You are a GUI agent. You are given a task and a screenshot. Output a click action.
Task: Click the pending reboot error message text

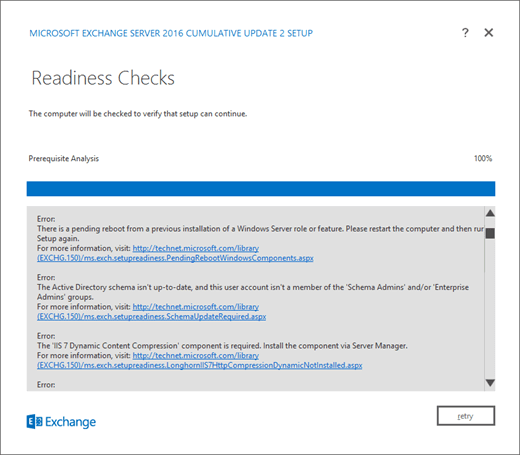[x=260, y=233]
